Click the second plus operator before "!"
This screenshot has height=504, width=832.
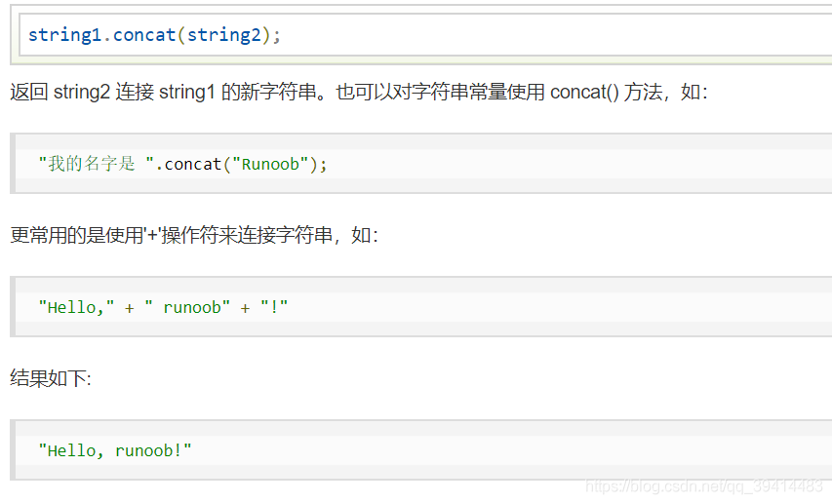pyautogui.click(x=245, y=308)
